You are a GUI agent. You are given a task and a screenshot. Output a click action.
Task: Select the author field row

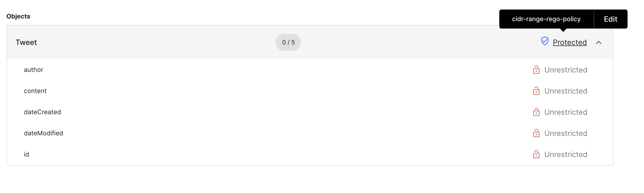(x=310, y=70)
